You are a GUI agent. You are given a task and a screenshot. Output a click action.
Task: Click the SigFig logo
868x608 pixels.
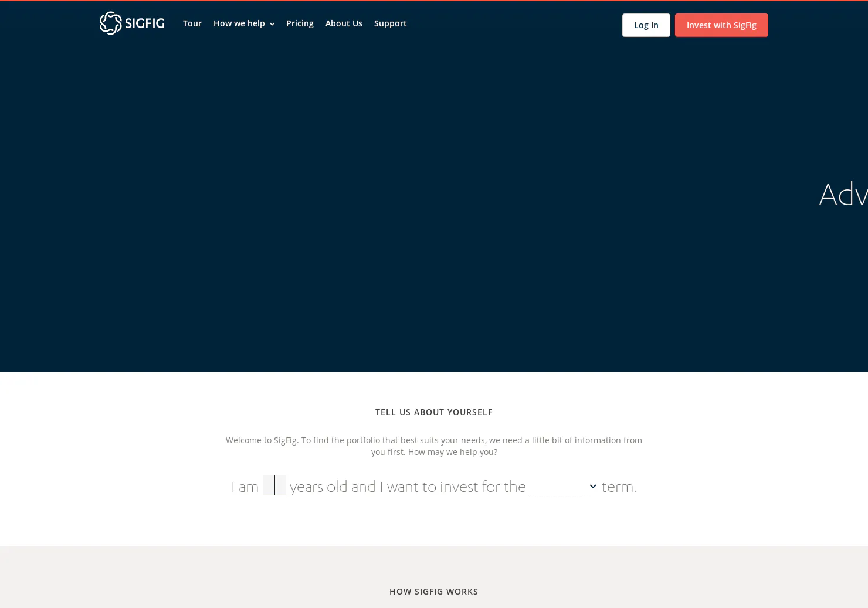(132, 23)
